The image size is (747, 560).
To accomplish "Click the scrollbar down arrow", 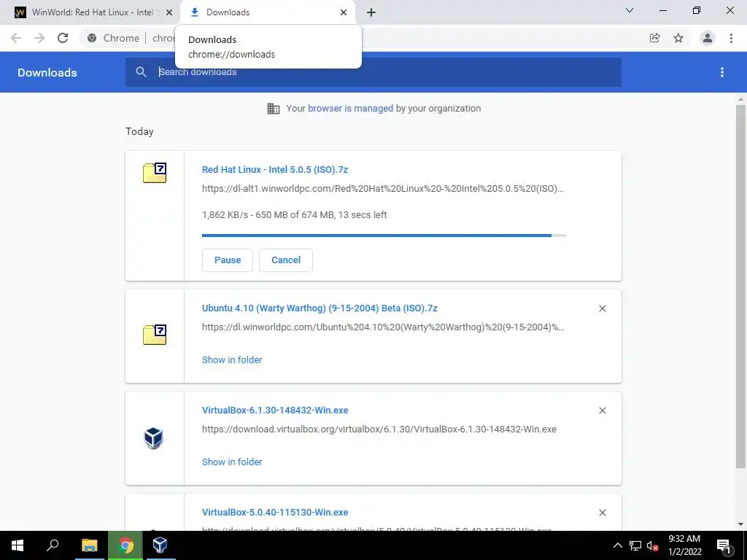I will tap(740, 524).
